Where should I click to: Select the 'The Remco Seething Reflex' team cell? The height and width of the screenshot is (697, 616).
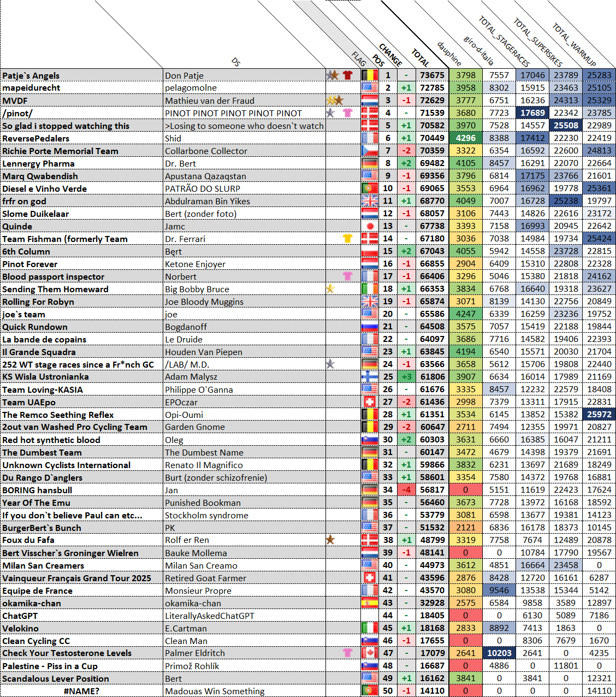tap(82, 414)
